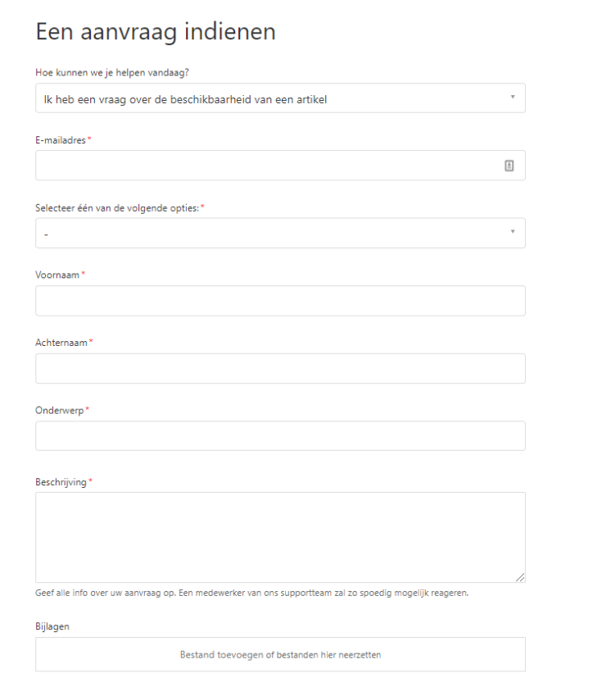The width and height of the screenshot is (616, 687).
Task: Click the Achternaam label
Action: click(61, 343)
